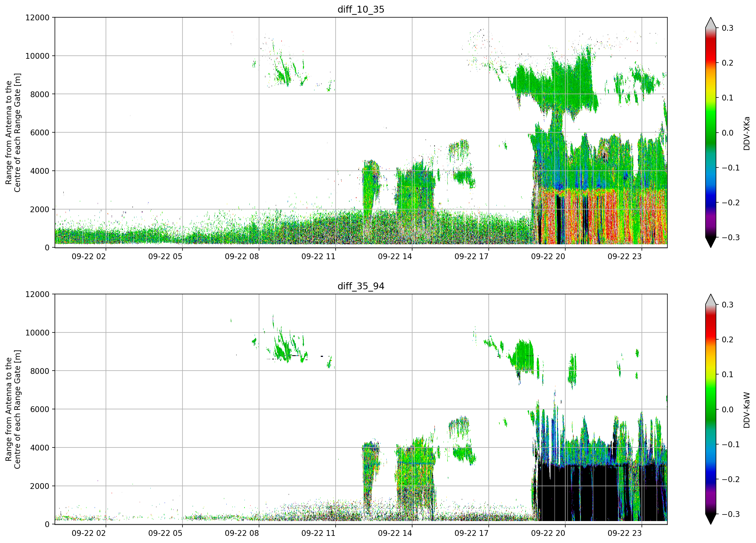
Task: Click the black lower arrow of DDV-XKa colorbar
Action: (x=711, y=242)
